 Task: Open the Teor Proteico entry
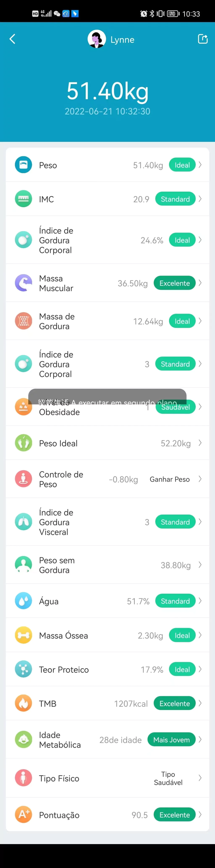(107, 669)
